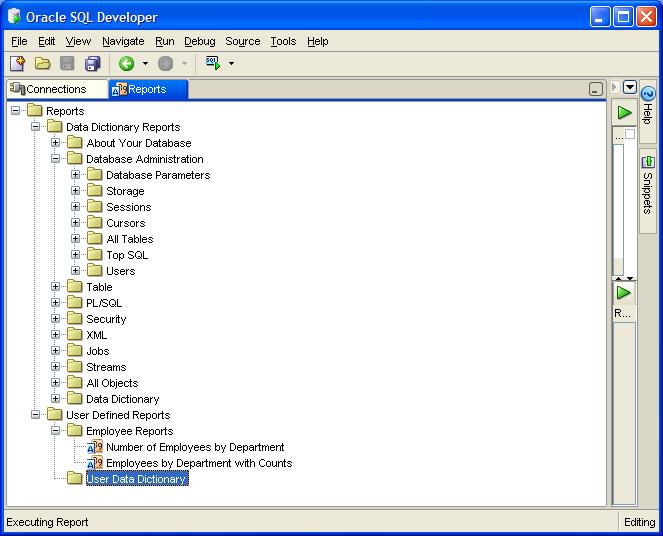The width and height of the screenshot is (663, 536).
Task: Click the Save disk toolbar icon
Action: pyautogui.click(x=67, y=63)
